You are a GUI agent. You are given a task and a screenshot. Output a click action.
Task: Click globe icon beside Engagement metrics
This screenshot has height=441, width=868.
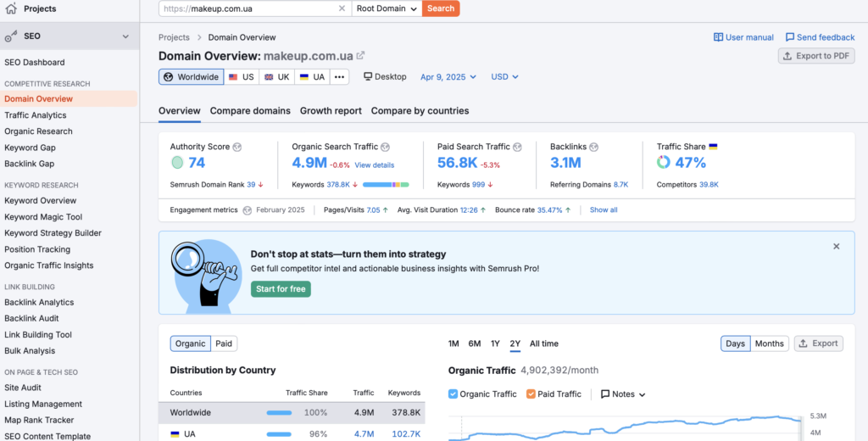coord(248,210)
